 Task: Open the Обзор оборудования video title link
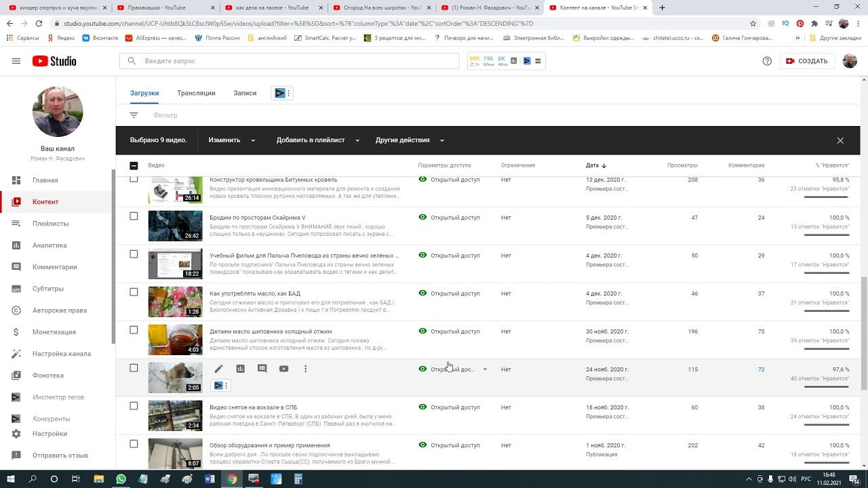[270, 445]
